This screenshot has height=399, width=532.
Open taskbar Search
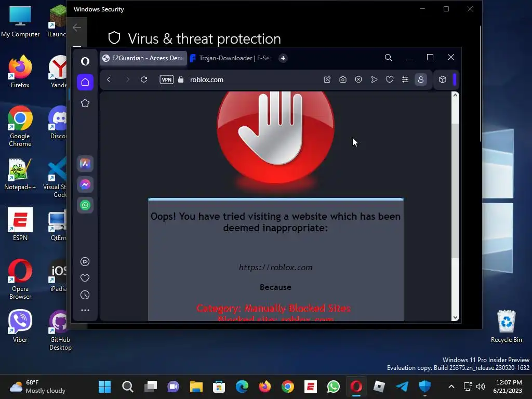pos(128,387)
